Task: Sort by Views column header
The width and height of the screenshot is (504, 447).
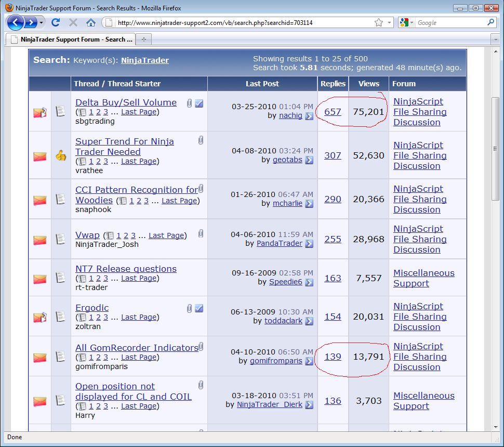Action: [369, 84]
